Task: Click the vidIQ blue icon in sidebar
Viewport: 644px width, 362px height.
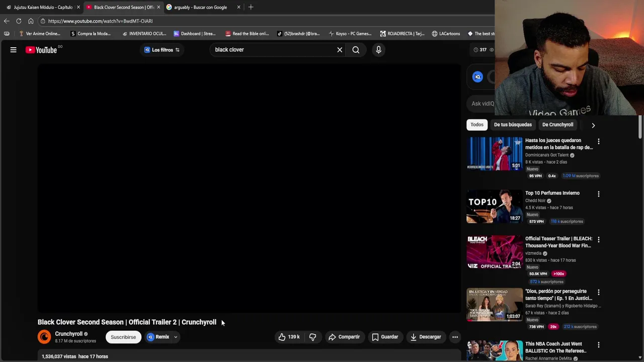Action: coord(477,77)
